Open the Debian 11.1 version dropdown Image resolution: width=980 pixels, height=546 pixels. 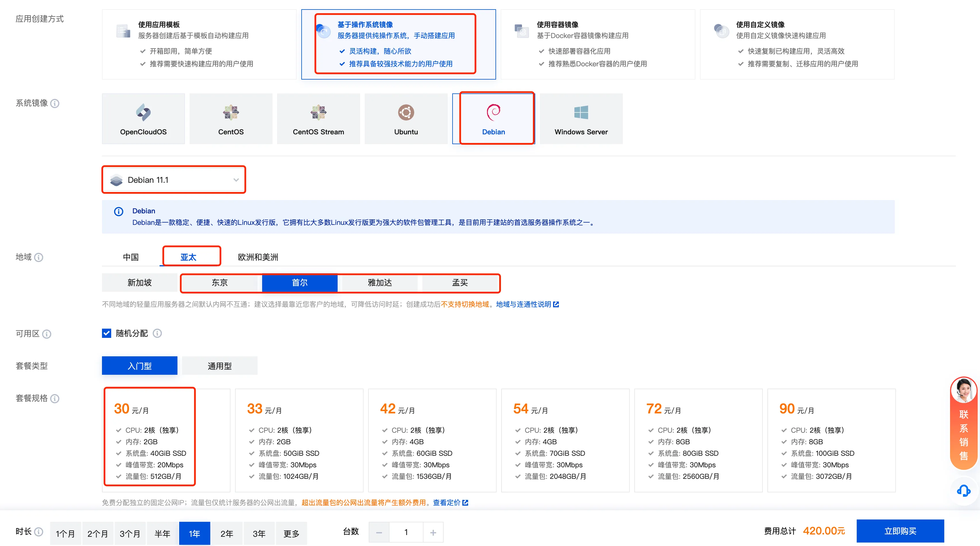click(x=174, y=180)
